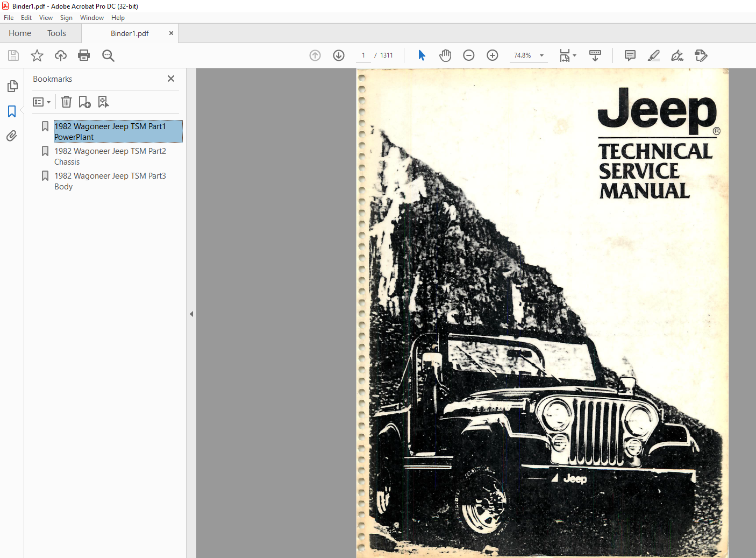This screenshot has width=756, height=558.
Task: Zoom in with plus button
Action: pyautogui.click(x=493, y=55)
